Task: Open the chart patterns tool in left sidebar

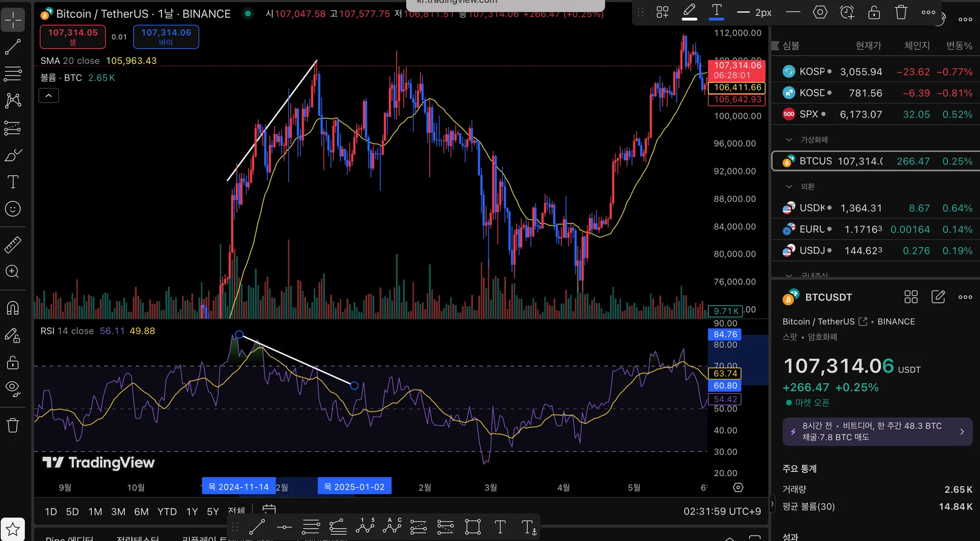Action: 13,100
